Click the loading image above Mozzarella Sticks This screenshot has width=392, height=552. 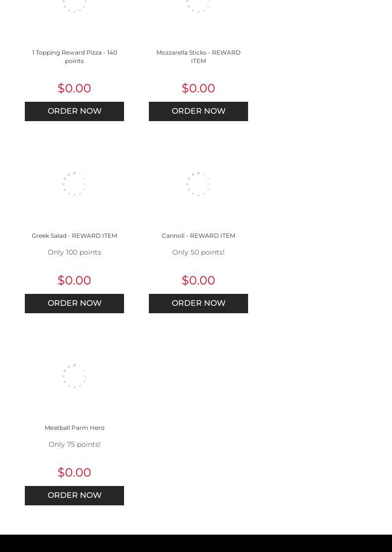(x=198, y=5)
